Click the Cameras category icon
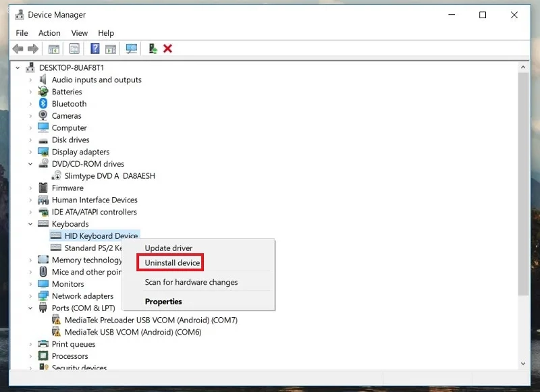The width and height of the screenshot is (540, 392). [43, 115]
